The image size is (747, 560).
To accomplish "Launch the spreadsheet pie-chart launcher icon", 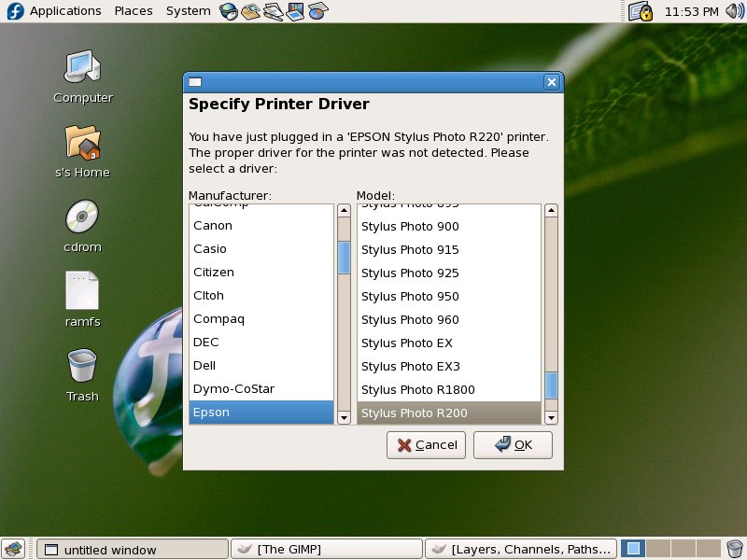I will point(317,11).
